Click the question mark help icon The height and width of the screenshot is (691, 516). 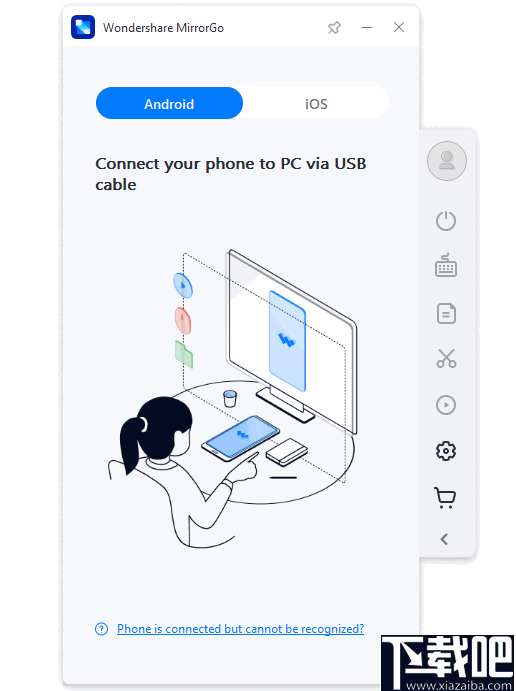(x=101, y=629)
